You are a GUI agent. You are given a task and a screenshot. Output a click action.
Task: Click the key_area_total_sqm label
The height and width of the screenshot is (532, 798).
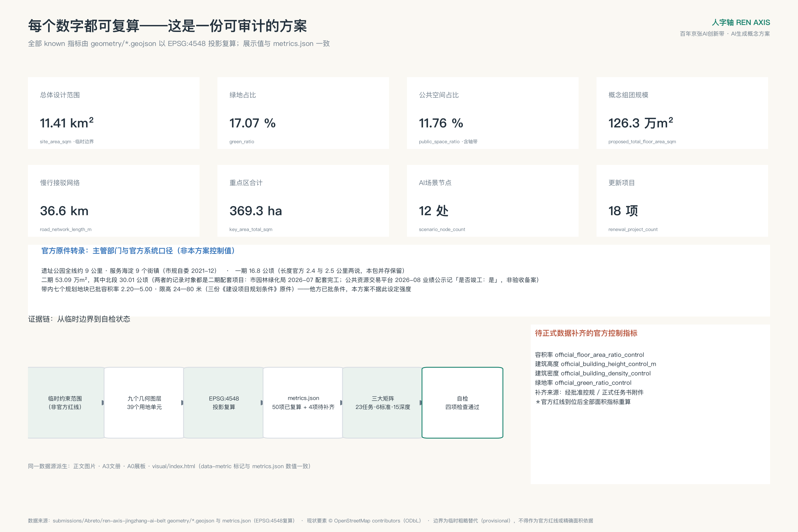(x=251, y=229)
